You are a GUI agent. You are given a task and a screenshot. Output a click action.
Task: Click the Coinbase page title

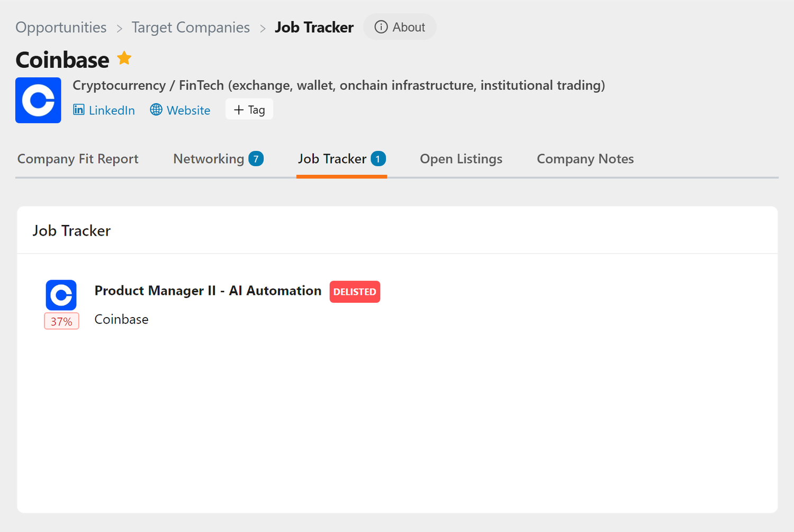62,60
